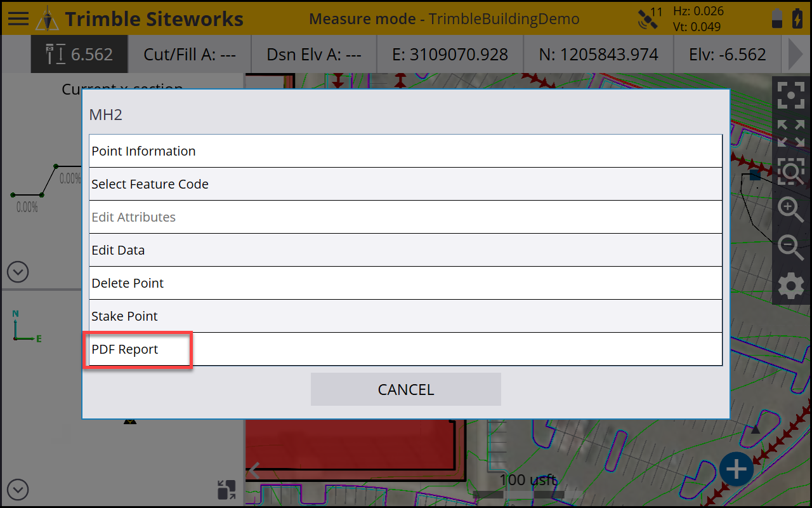Tap the Vt: 0.049 precision readout
Viewport: 812px width, 508px height.
pyautogui.click(x=697, y=27)
